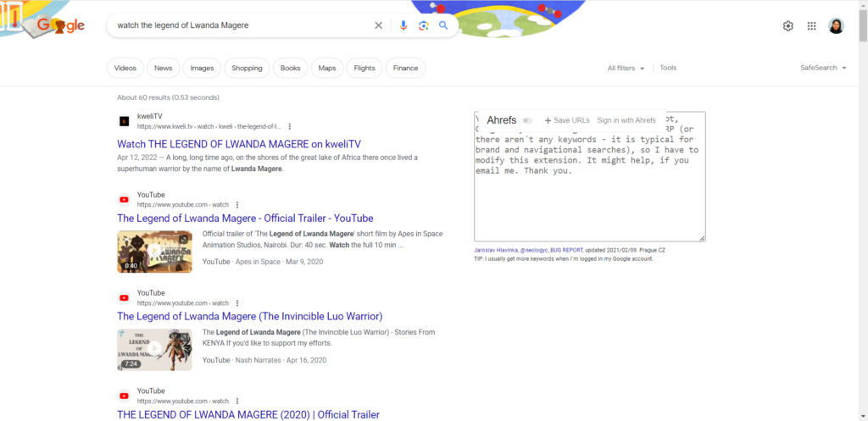Screen dimensions: 868x421
Task: Click YouTube favicon for Official Trailer - YouTube result
Action: (125, 200)
